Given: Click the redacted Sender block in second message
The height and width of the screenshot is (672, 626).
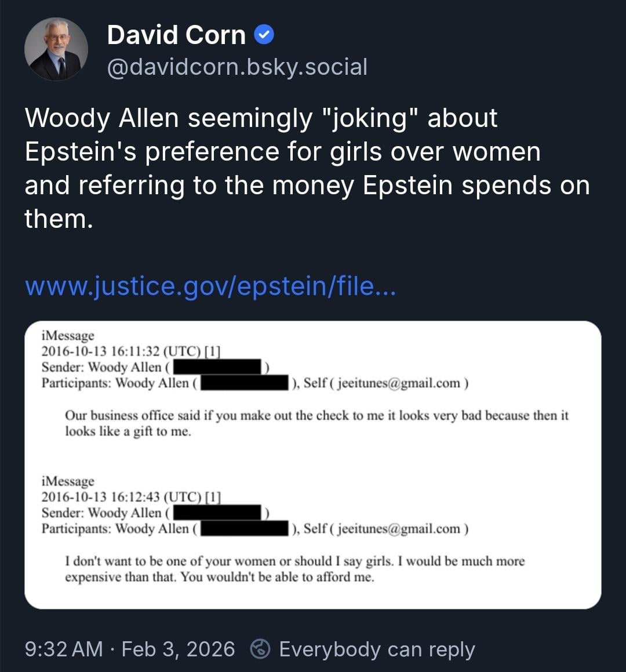Looking at the screenshot, I should click(x=217, y=513).
